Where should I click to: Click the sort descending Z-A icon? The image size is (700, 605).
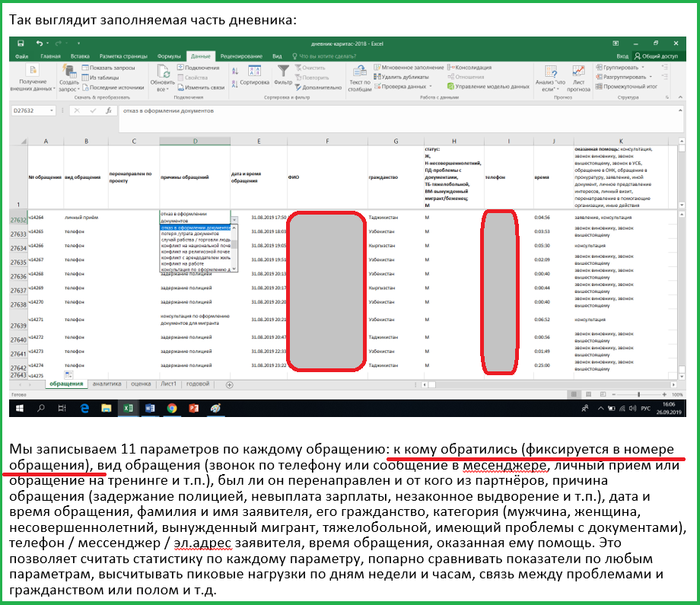pyautogui.click(x=235, y=84)
